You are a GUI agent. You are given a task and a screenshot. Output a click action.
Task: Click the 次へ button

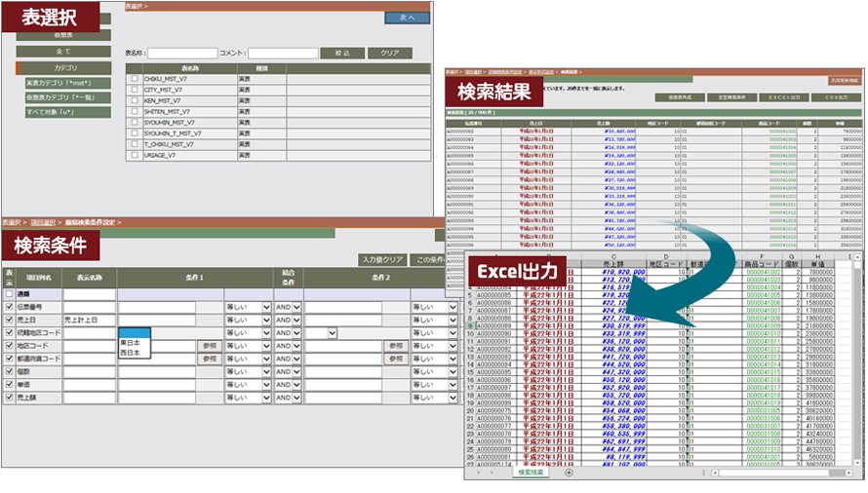407,18
